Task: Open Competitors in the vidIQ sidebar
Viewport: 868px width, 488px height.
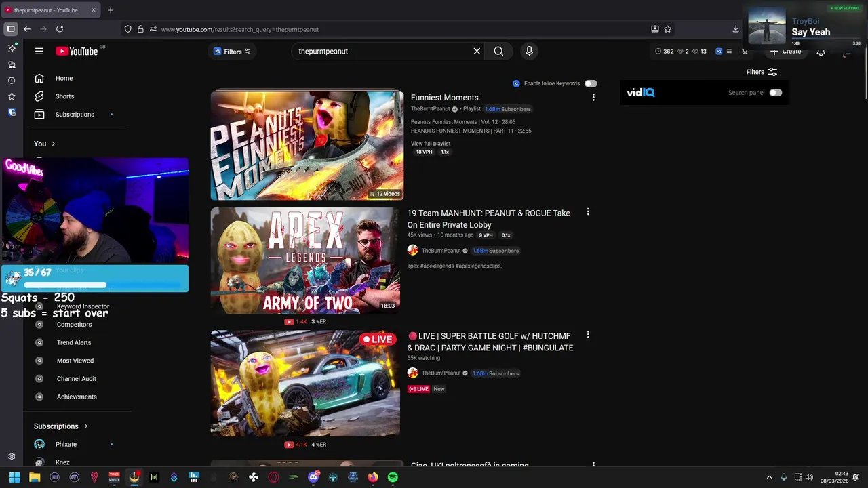Action: coord(75,325)
